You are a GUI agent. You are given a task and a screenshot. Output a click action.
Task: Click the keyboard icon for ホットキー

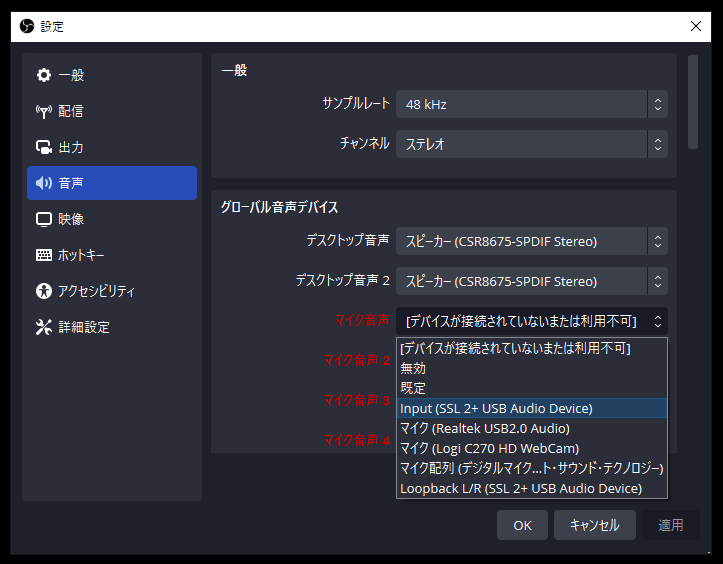pyautogui.click(x=44, y=255)
